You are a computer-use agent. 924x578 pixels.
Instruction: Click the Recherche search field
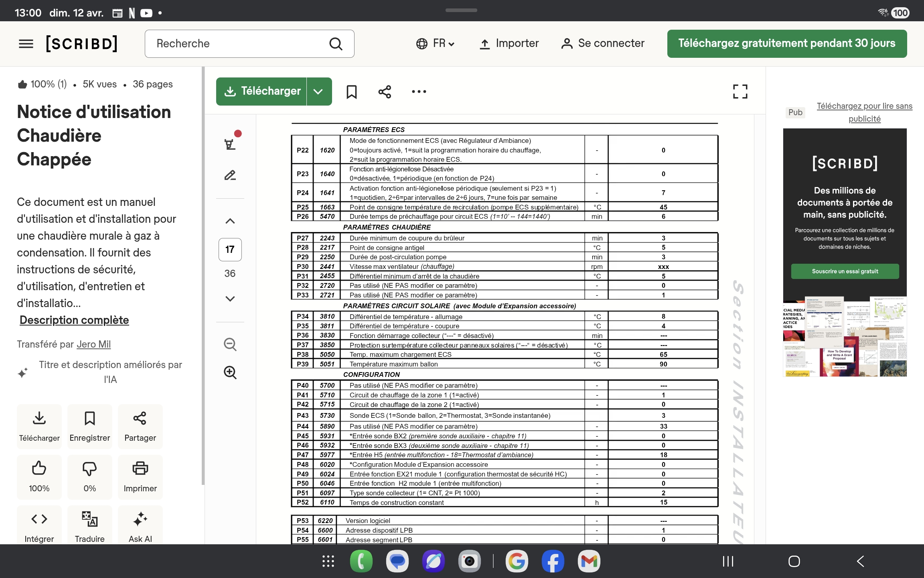(x=241, y=43)
